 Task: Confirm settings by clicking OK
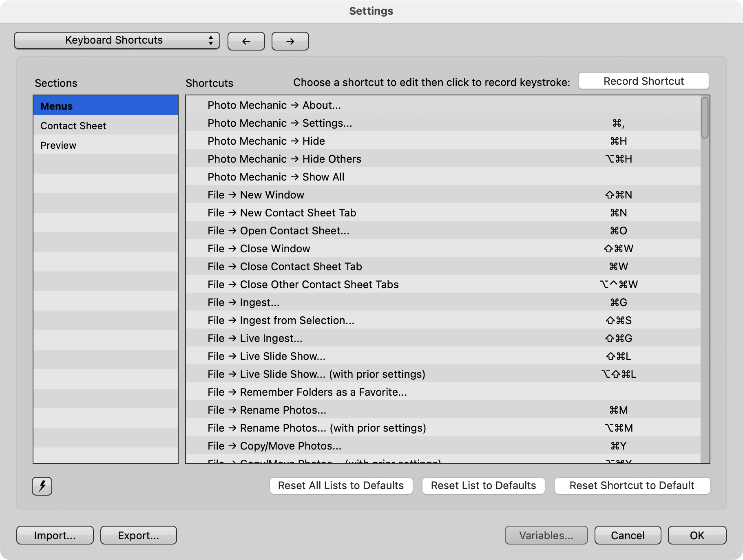(697, 535)
